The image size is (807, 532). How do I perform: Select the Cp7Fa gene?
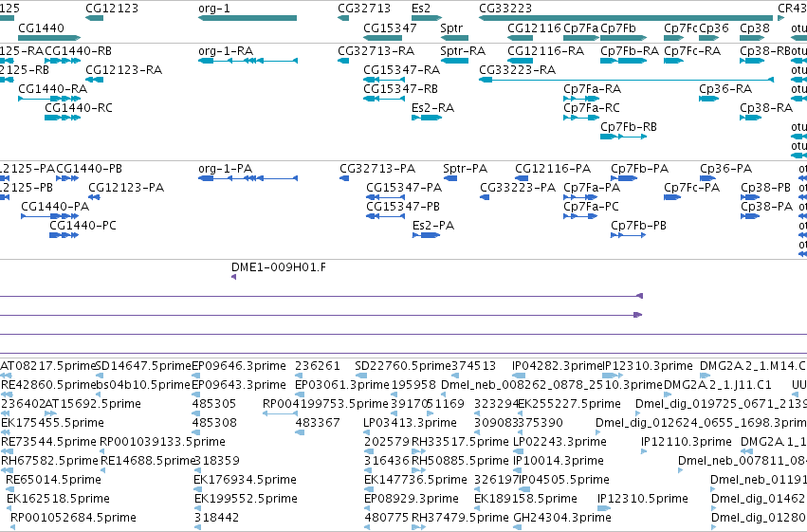pyautogui.click(x=581, y=38)
